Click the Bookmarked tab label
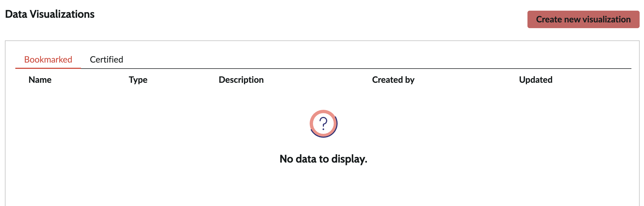 click(48, 59)
